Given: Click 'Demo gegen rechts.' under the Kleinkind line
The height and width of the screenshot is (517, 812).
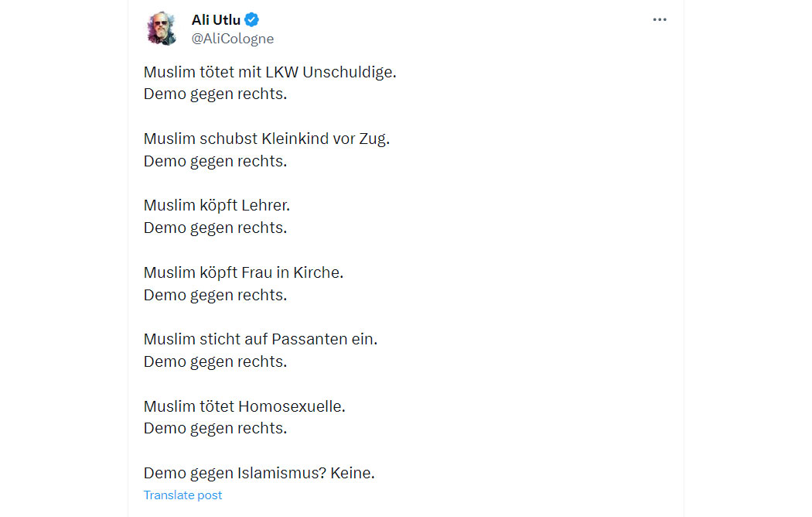Looking at the screenshot, I should [x=215, y=162].
